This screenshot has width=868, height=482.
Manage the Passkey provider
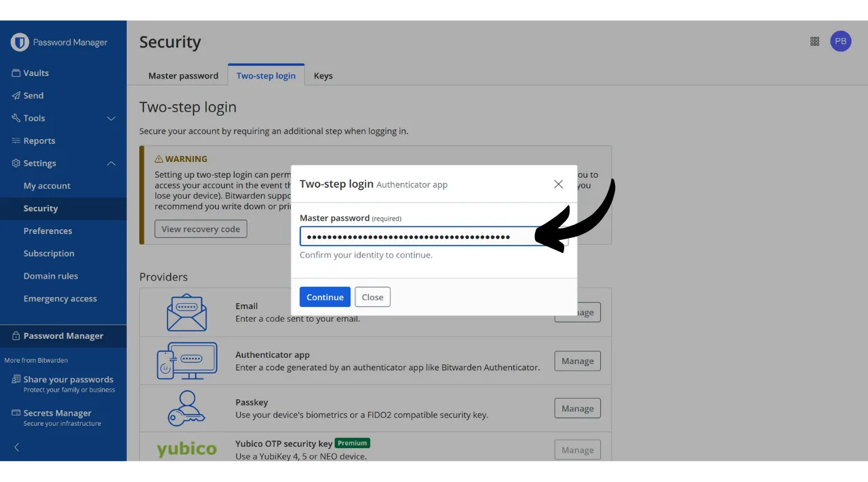(x=577, y=409)
